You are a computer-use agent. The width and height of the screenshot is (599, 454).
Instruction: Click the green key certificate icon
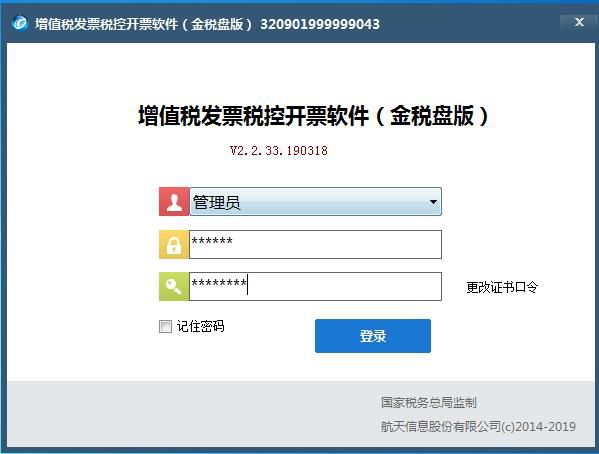click(x=174, y=287)
